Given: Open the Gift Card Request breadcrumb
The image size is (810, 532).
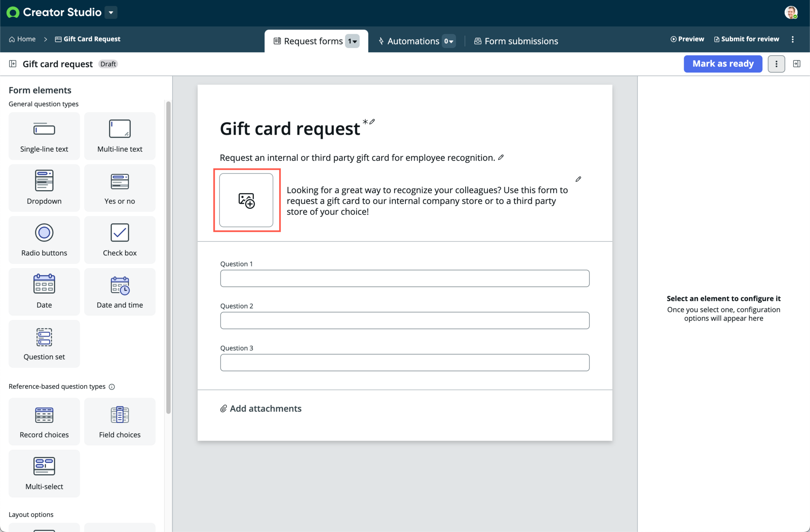Looking at the screenshot, I should tap(88, 39).
